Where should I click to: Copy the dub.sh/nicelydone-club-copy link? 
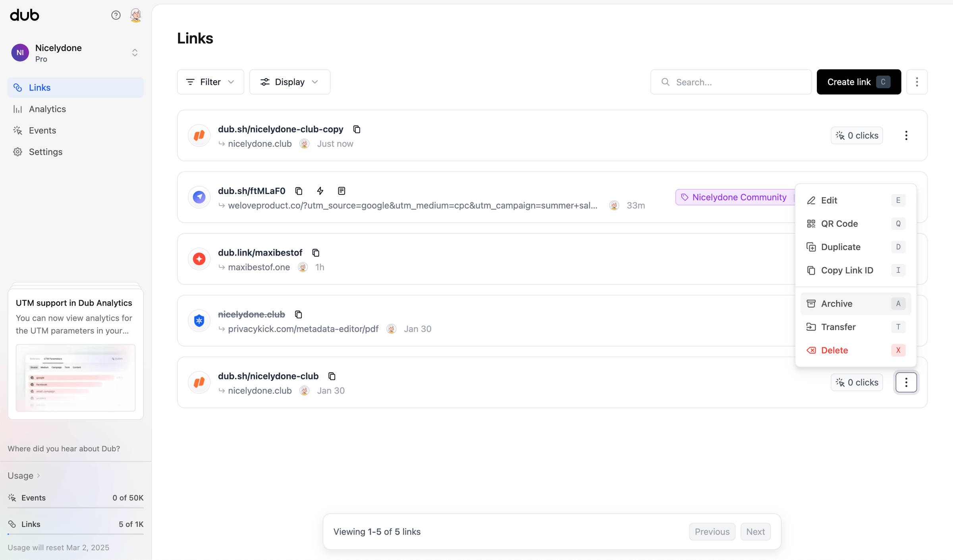pyautogui.click(x=357, y=129)
